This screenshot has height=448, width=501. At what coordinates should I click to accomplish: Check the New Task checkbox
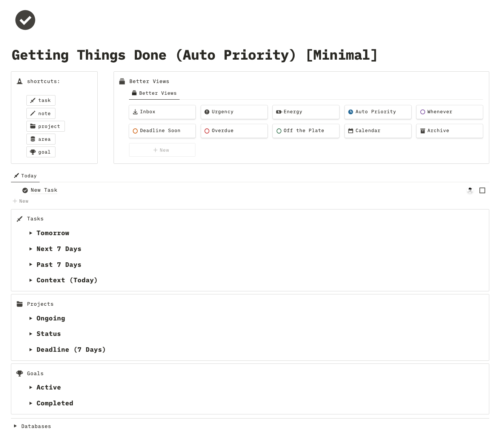pos(482,191)
